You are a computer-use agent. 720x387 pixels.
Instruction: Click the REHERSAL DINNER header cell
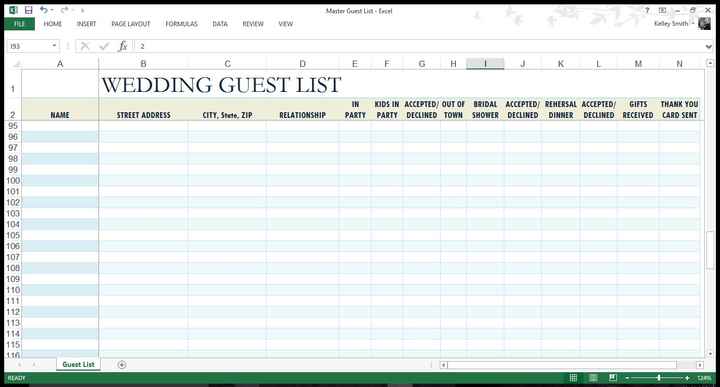561,110
